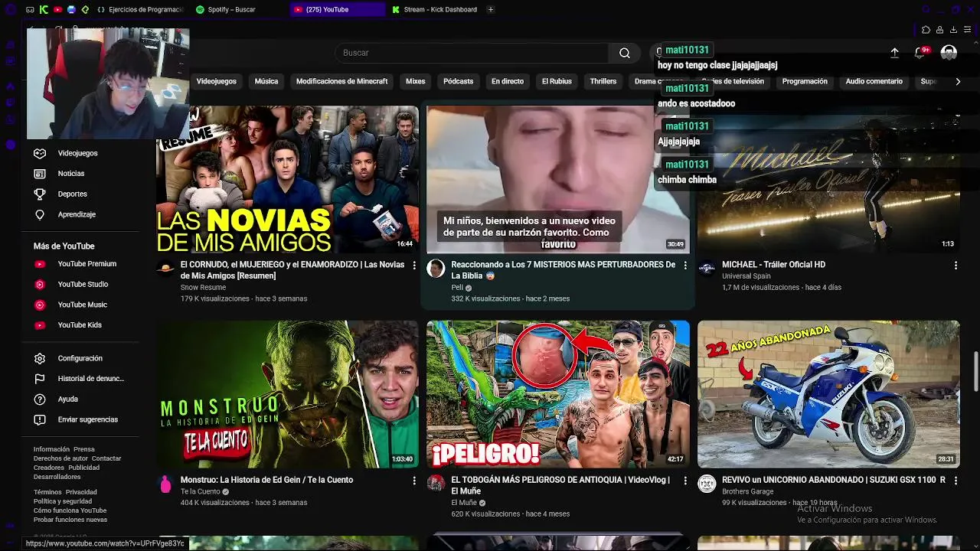980x551 pixels.
Task: Open Las Novias de Mis Amigos thumbnail
Action: pos(287,180)
